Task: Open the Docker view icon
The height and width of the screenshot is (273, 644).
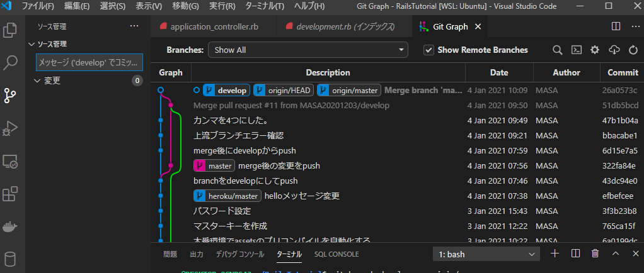Action: click(x=10, y=226)
